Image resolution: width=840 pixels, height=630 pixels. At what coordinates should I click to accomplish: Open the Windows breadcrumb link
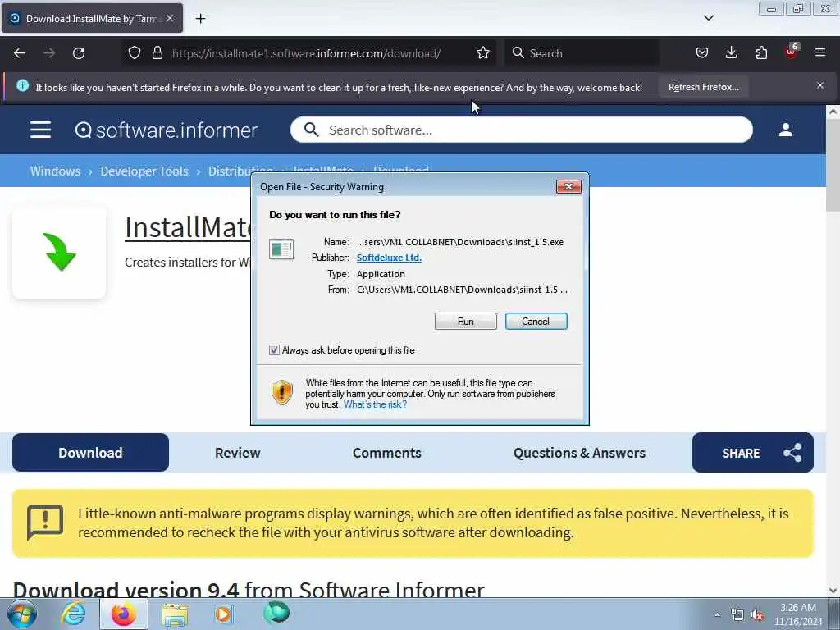pyautogui.click(x=55, y=171)
